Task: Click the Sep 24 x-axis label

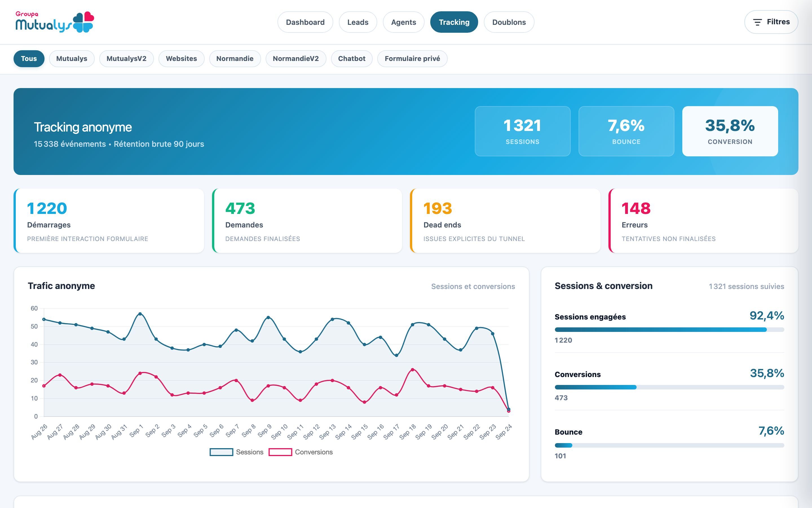Action: point(504,432)
